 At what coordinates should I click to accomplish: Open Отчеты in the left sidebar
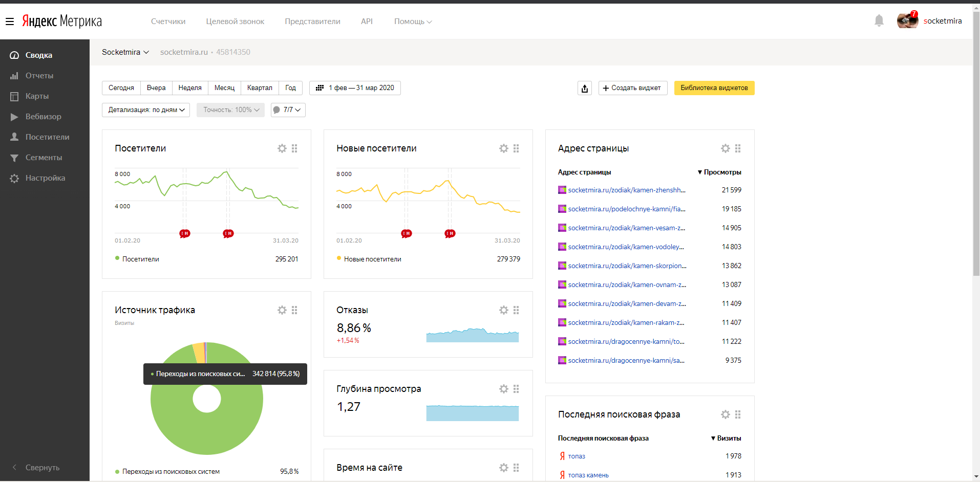click(39, 76)
